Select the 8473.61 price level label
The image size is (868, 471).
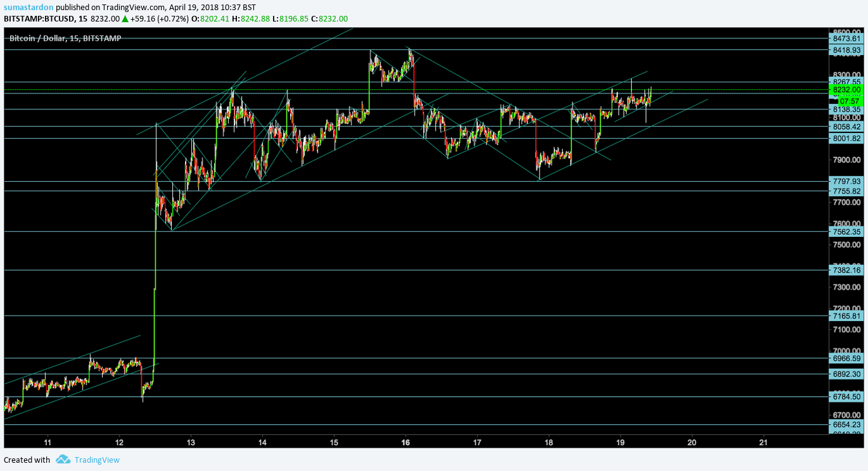pyautogui.click(x=846, y=39)
